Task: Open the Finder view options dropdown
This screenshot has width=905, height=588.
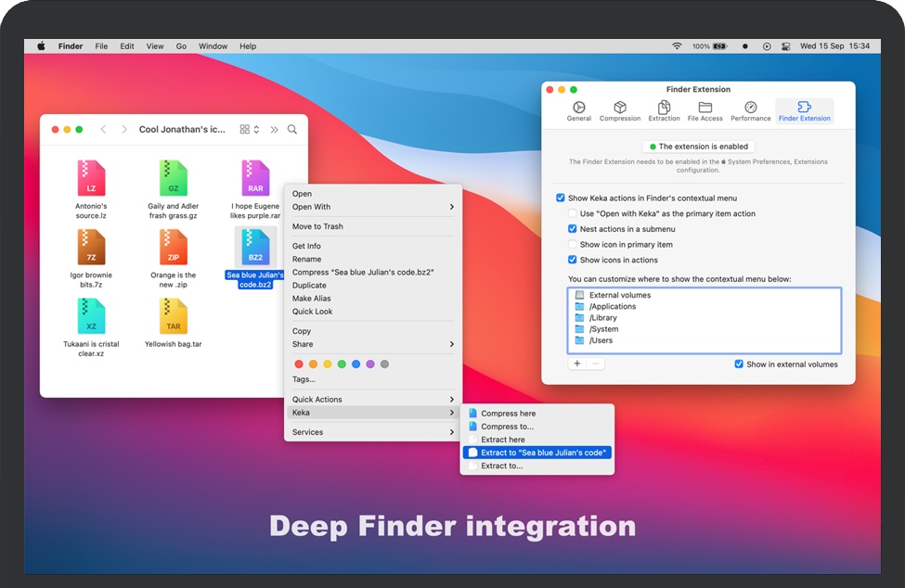Action: (250, 130)
